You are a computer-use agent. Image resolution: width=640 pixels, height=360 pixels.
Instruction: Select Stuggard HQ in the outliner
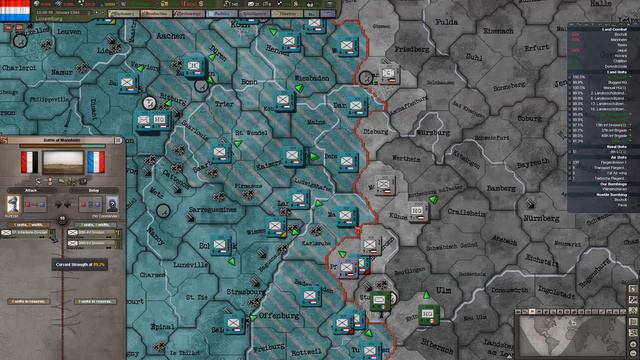[617, 82]
